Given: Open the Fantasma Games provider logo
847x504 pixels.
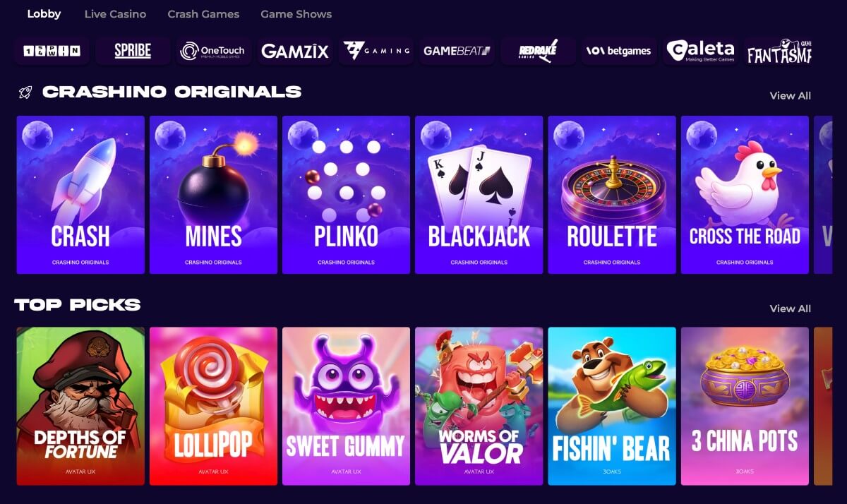Looking at the screenshot, I should coord(779,51).
